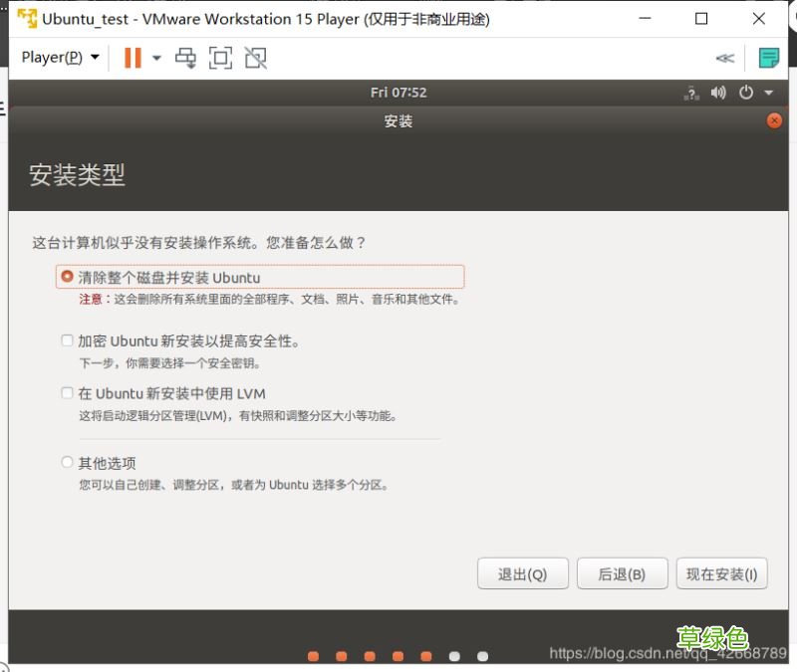Click the 后退(B) button
797x672 pixels.
622,573
